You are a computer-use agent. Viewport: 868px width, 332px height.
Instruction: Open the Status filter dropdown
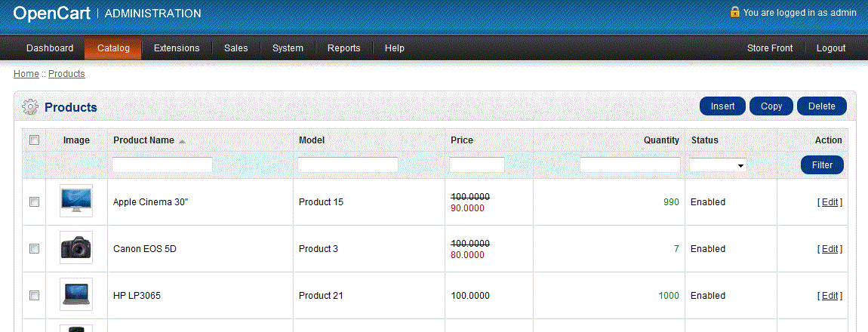tap(717, 164)
